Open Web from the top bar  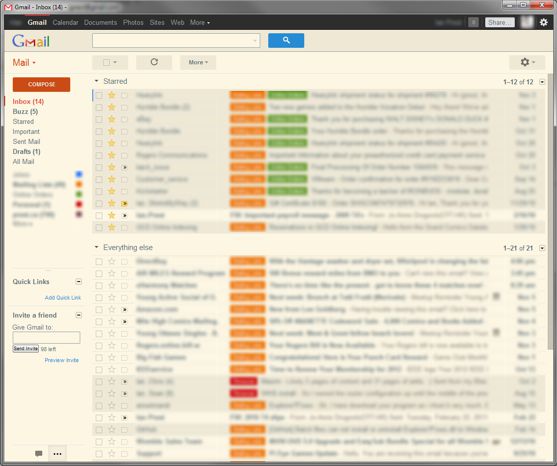(177, 22)
